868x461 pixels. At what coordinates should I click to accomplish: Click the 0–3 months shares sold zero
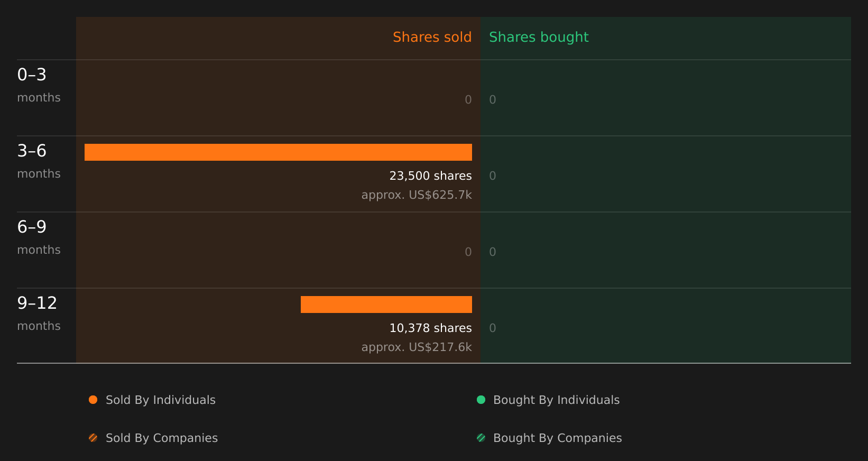pos(468,99)
